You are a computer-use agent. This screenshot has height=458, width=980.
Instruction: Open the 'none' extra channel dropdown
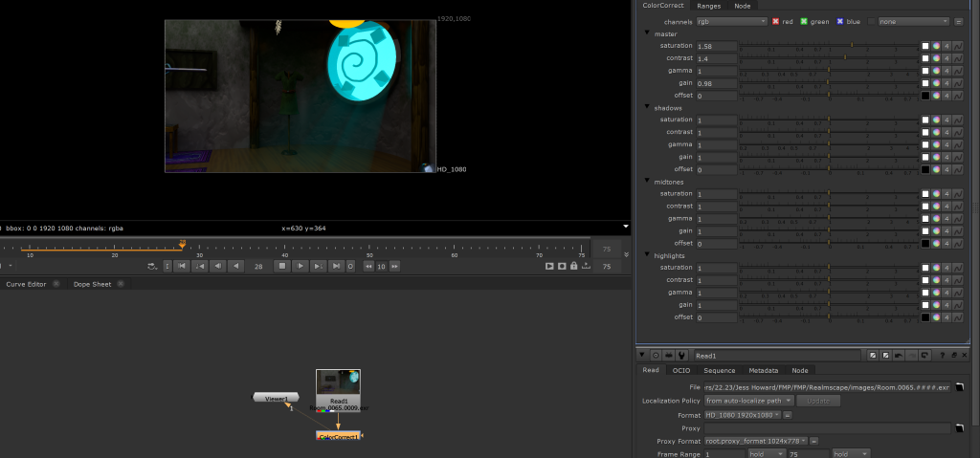[x=913, y=21]
